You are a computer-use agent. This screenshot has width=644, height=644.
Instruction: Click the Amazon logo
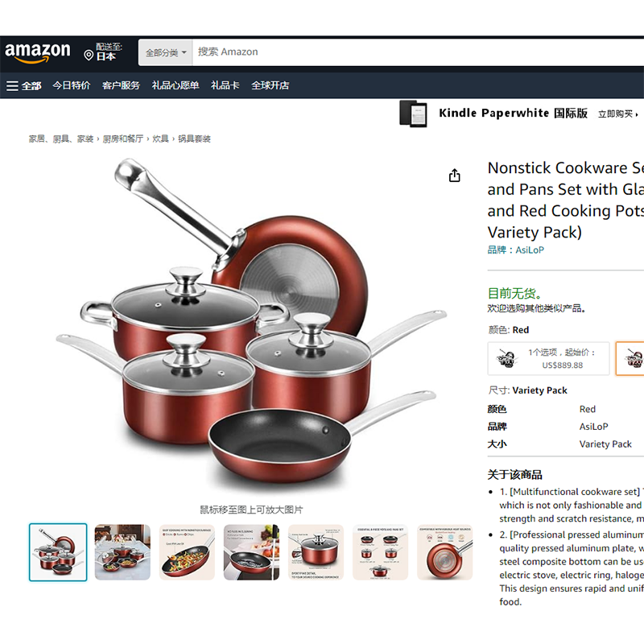coord(37,52)
